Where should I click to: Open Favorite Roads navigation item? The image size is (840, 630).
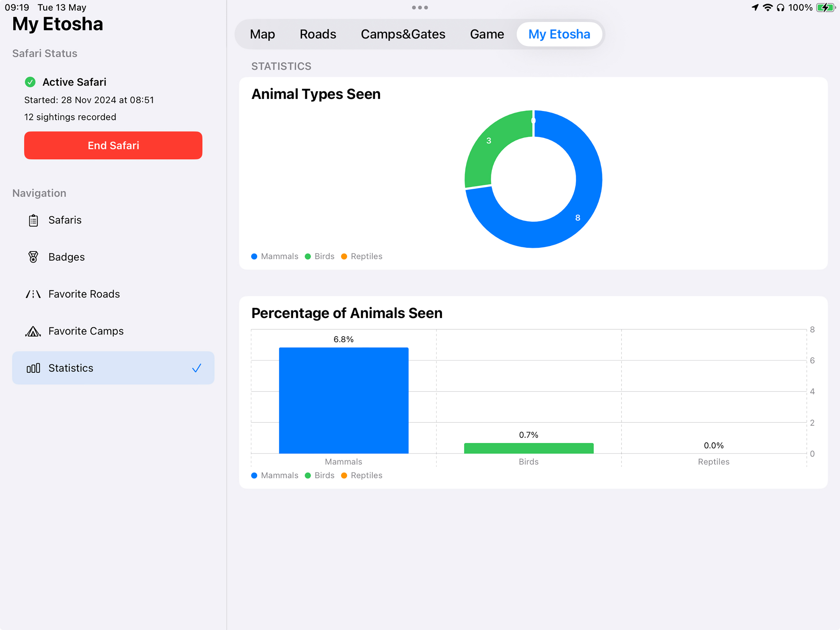(113, 294)
